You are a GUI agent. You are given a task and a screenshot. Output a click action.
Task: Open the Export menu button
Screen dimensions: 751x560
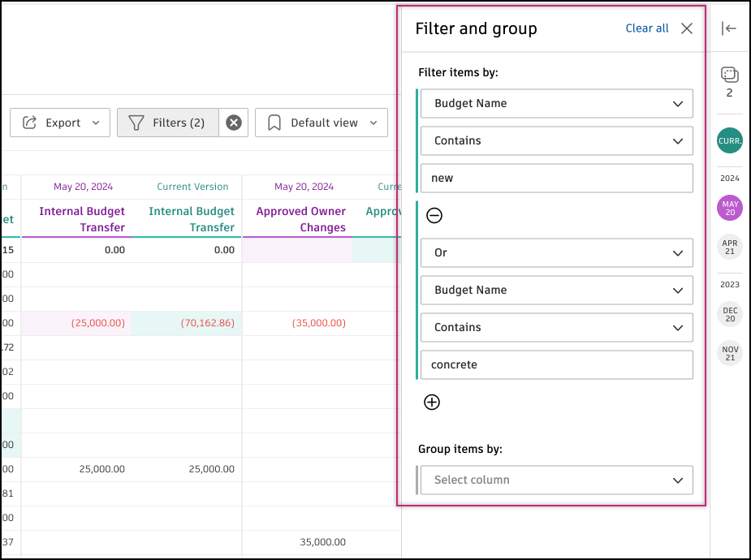pos(60,123)
